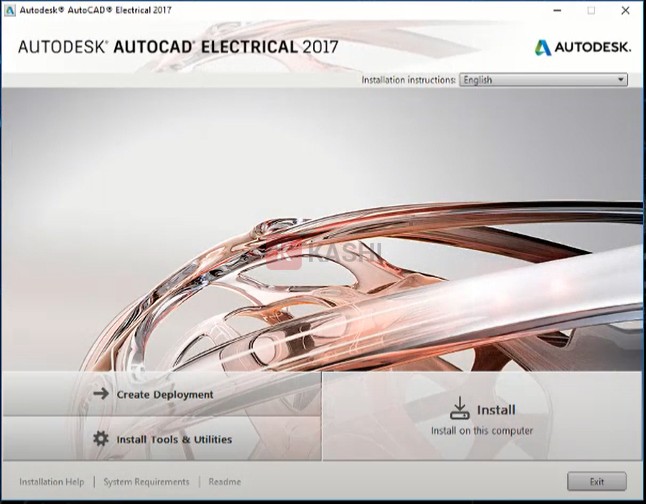The height and width of the screenshot is (504, 646).
Task: Maximize the installer window
Action: tap(591, 11)
